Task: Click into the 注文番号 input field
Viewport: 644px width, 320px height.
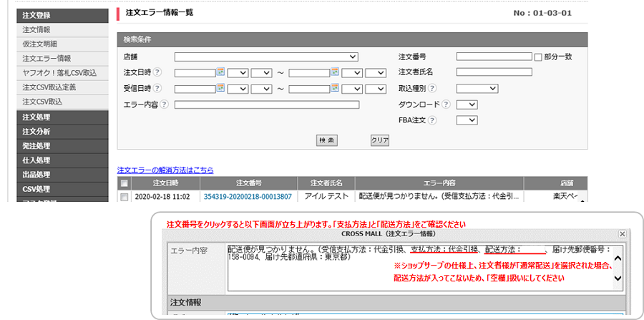Action: point(494,57)
